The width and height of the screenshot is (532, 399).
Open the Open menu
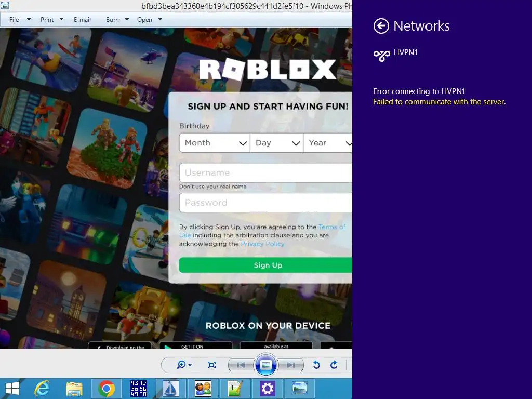point(144,20)
